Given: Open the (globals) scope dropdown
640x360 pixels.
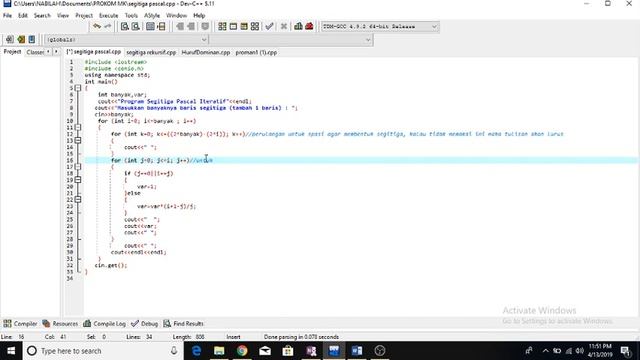Looking at the screenshot, I should [x=127, y=40].
